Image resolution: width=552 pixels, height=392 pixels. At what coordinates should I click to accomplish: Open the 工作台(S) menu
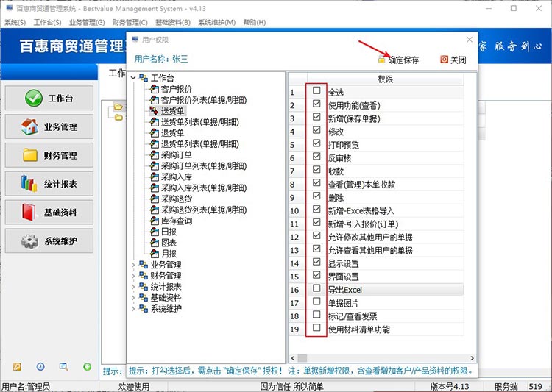[x=47, y=22]
